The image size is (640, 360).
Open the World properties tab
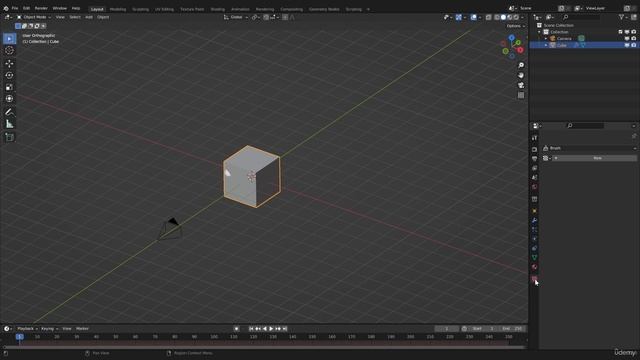pos(534,187)
